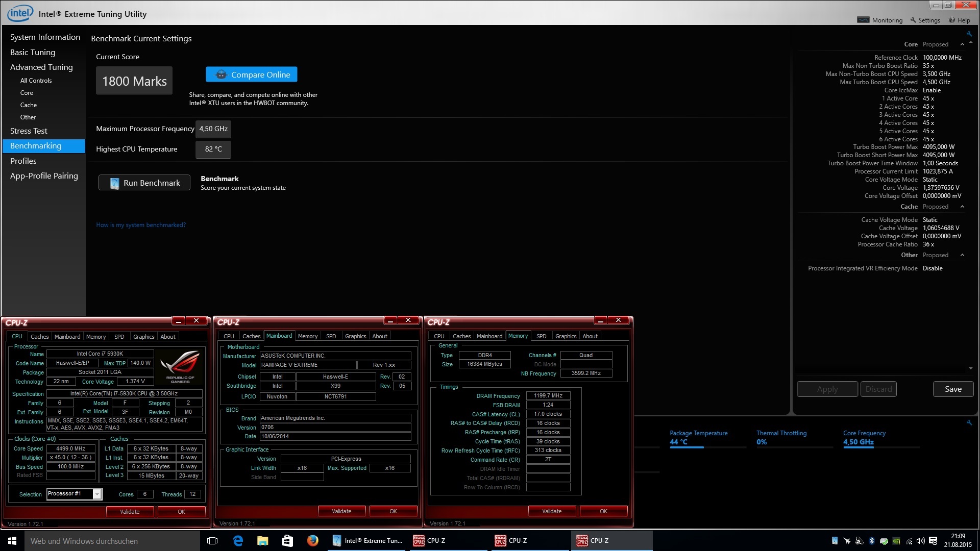Image resolution: width=980 pixels, height=551 pixels.
Task: Select Cache under Advanced Tuning
Action: (x=29, y=105)
